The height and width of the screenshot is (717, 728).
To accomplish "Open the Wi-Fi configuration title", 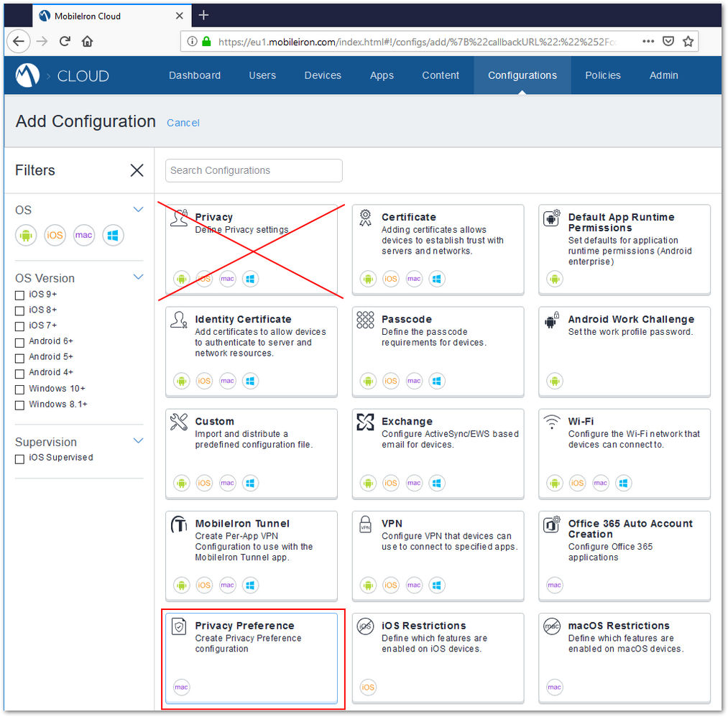I will coord(581,422).
